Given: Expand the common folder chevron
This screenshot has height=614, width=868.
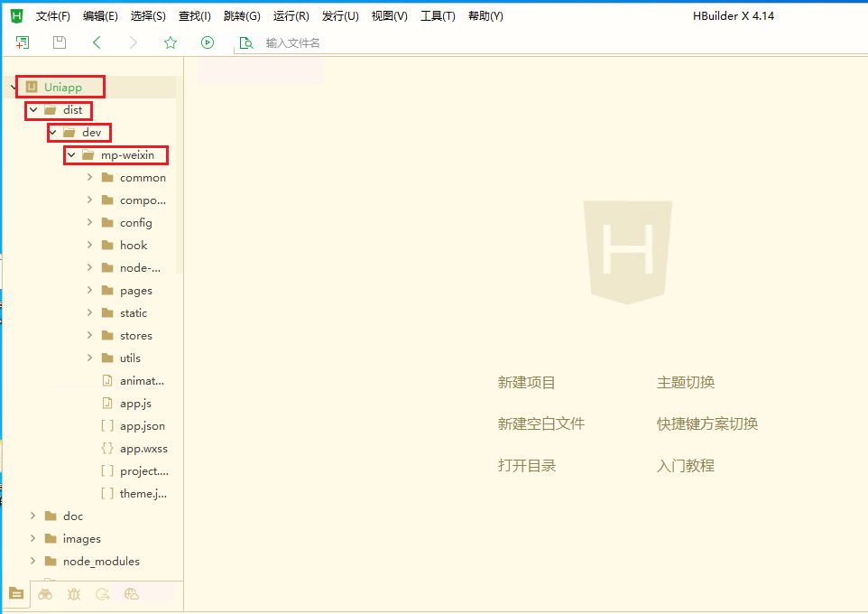Looking at the screenshot, I should point(89,177).
